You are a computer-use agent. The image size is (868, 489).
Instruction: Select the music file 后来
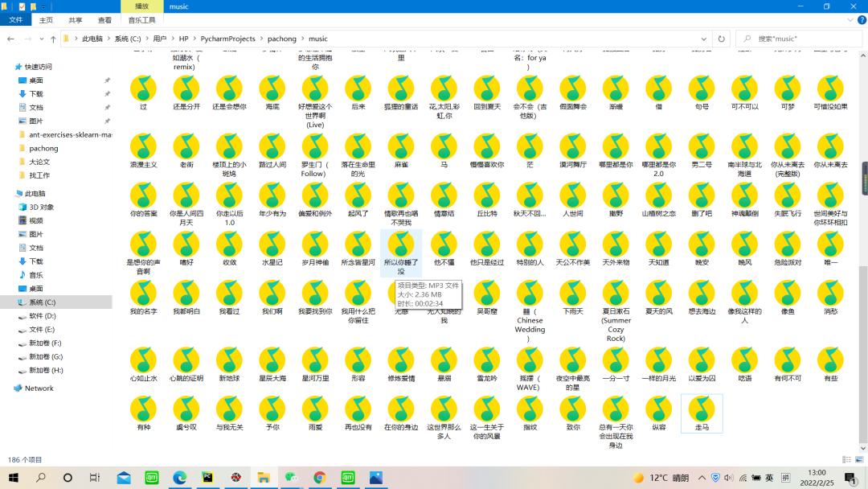[x=358, y=92]
